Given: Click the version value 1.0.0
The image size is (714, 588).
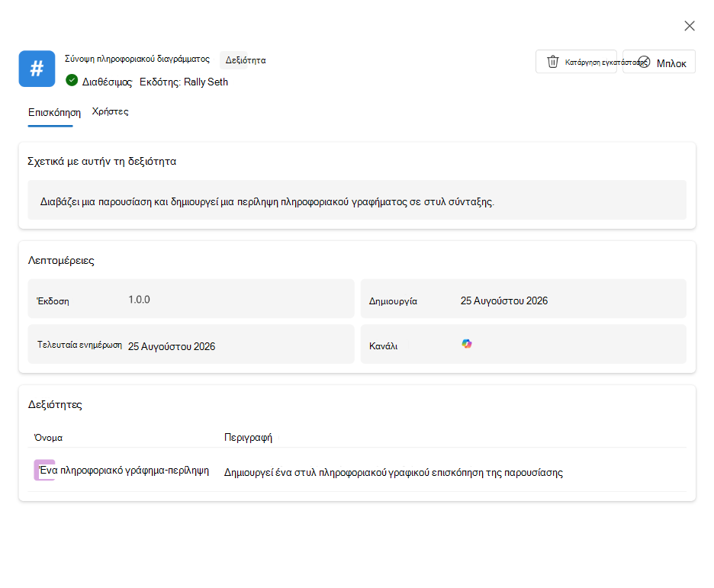Looking at the screenshot, I should 139,300.
